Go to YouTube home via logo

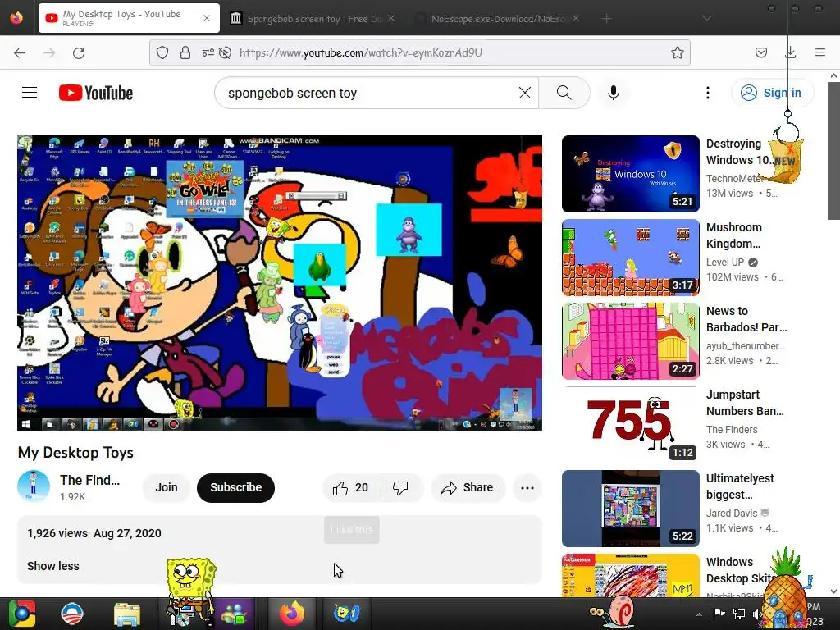96,93
